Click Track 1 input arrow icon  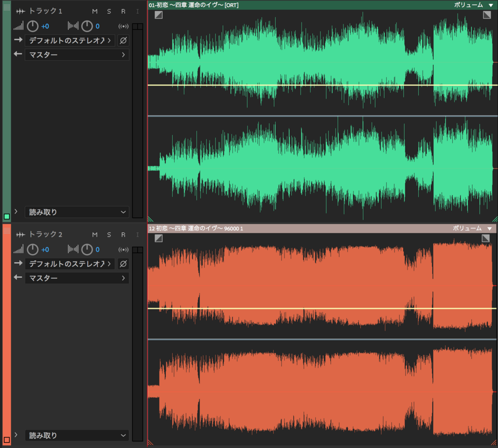[x=18, y=40]
